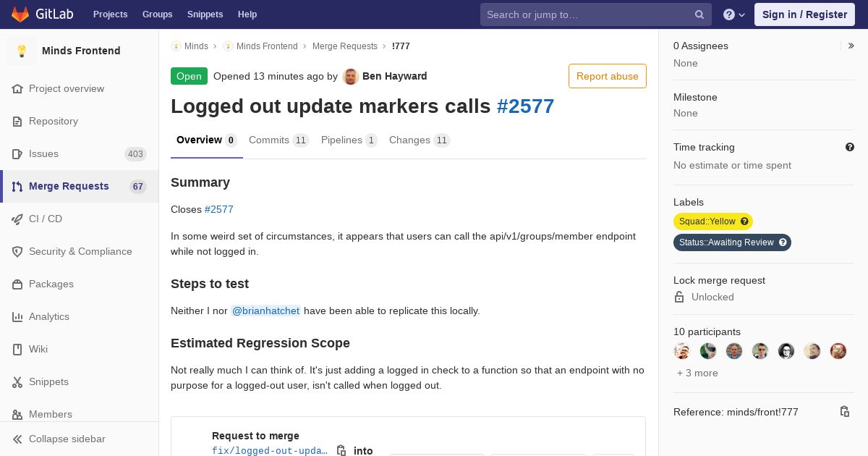868x456 pixels.
Task: Open the @brianhatchet mention link
Action: 265,311
